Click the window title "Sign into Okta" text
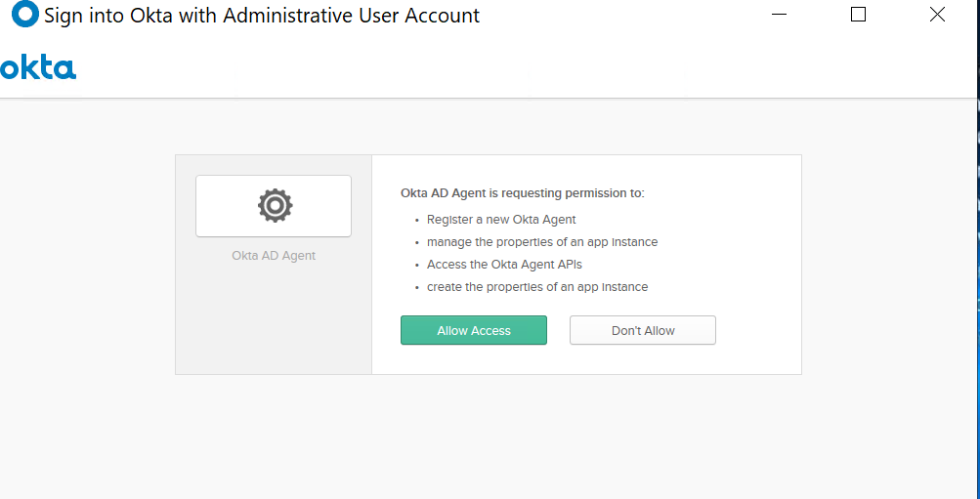Viewport: 980px width, 499px height. click(262, 16)
